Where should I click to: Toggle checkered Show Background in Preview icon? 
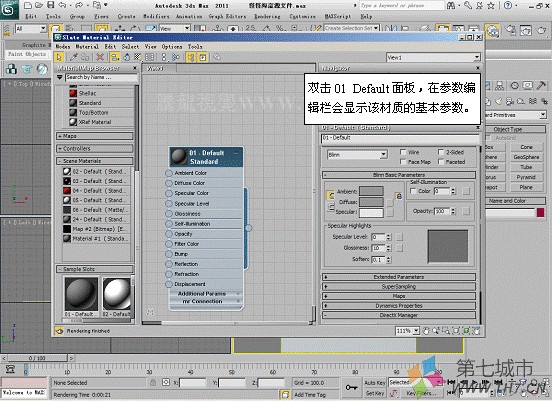[138, 57]
